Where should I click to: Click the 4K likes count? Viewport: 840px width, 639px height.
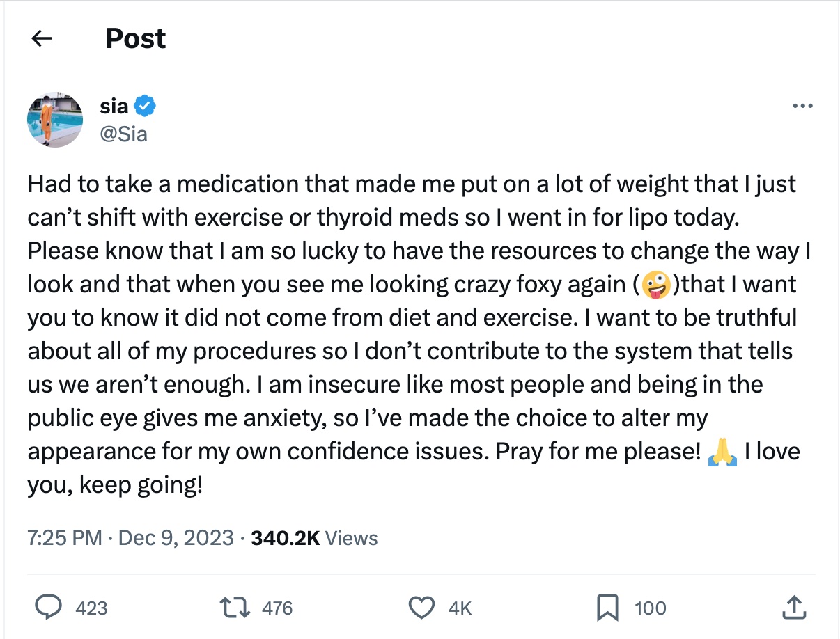tap(460, 608)
